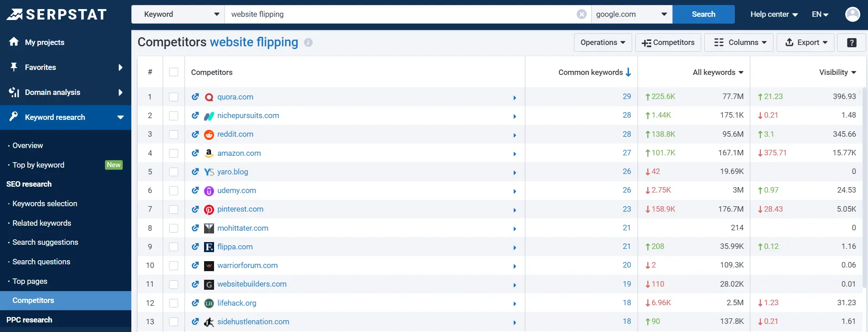Viewport: 868px width, 332px height.
Task: Open sidehustlenation.com external link icon
Action: coord(195,322)
